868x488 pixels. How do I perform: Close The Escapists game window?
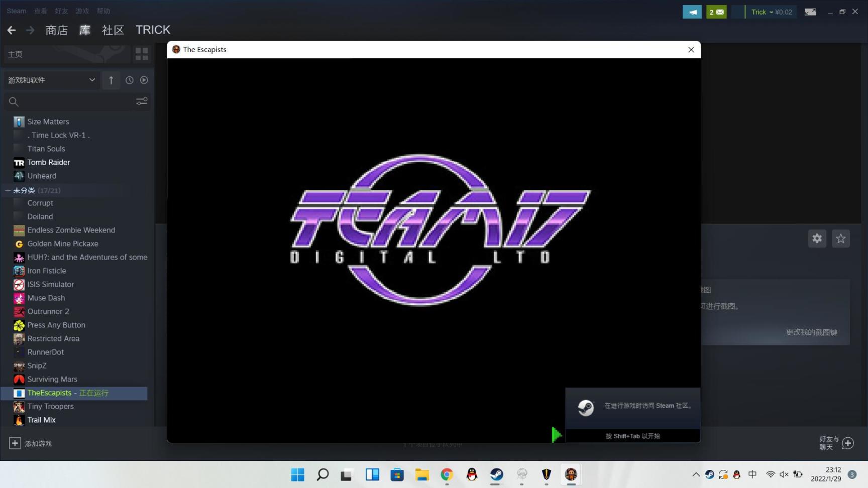pos(691,50)
